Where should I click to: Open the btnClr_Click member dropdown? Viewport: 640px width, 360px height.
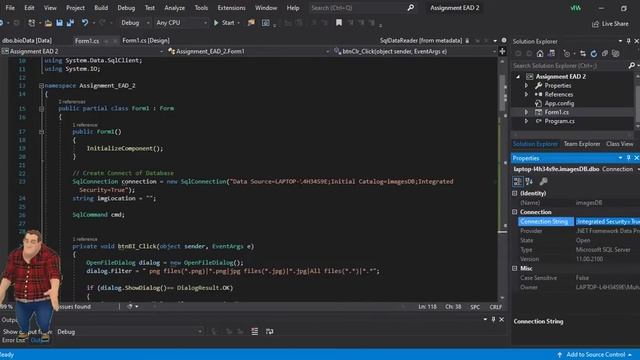pos(414,51)
